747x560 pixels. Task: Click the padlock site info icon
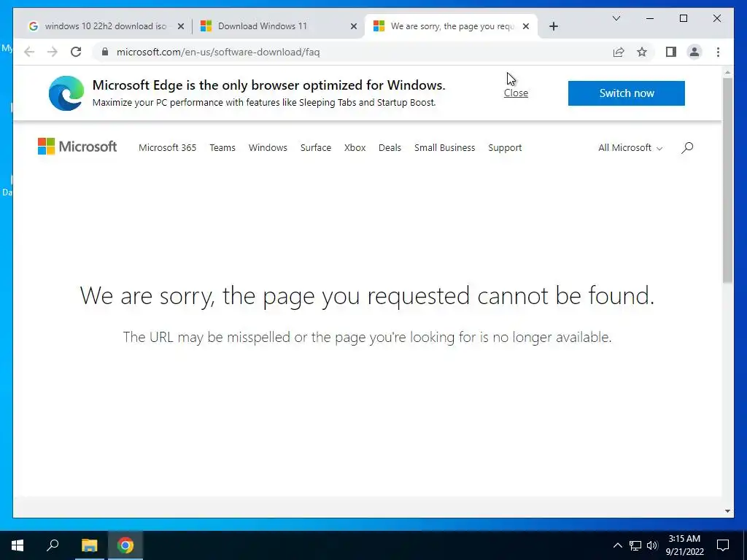point(105,52)
